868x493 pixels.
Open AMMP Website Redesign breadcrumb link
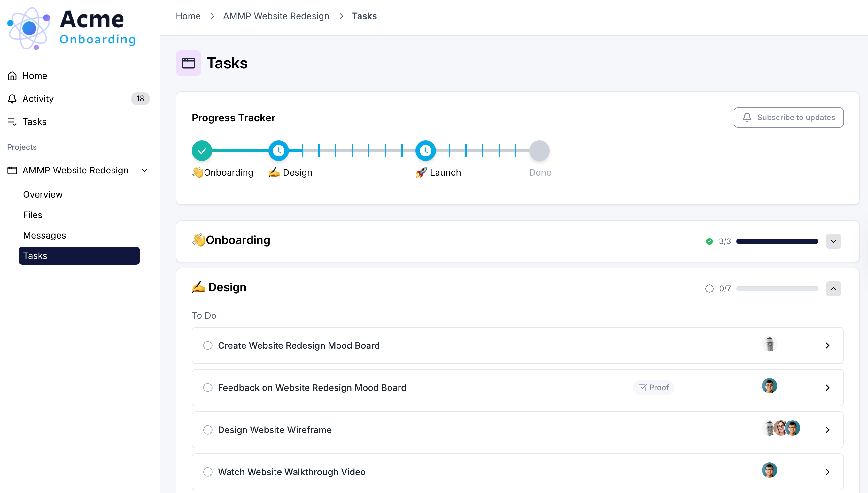pyautogui.click(x=276, y=16)
